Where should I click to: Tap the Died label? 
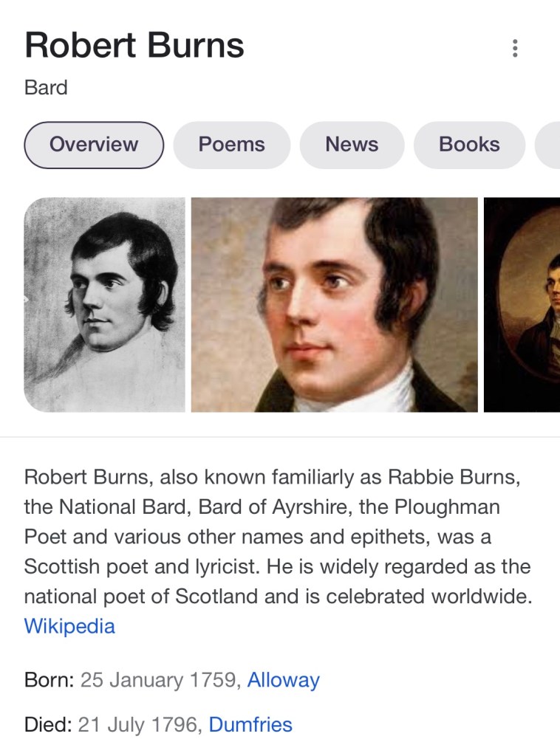[47, 724]
